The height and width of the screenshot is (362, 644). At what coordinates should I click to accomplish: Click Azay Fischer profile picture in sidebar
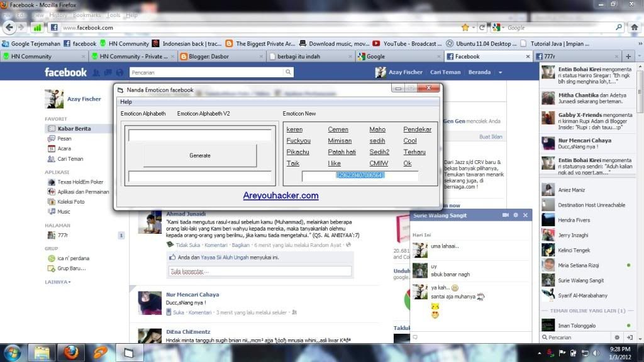click(54, 99)
